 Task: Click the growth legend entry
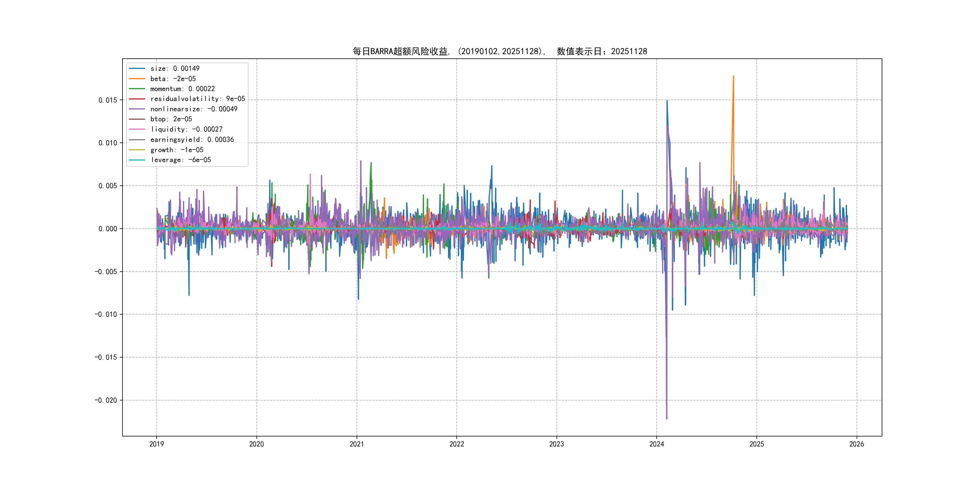177,150
